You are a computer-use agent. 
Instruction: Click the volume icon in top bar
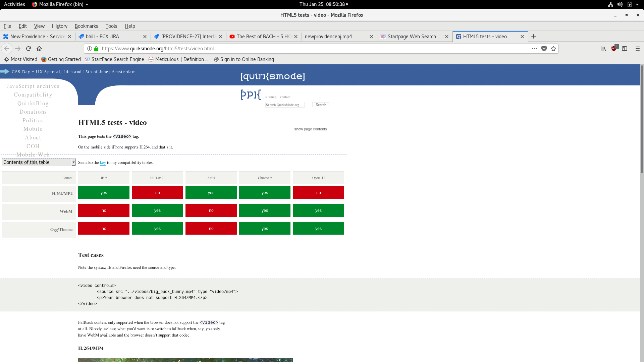tap(620, 4)
